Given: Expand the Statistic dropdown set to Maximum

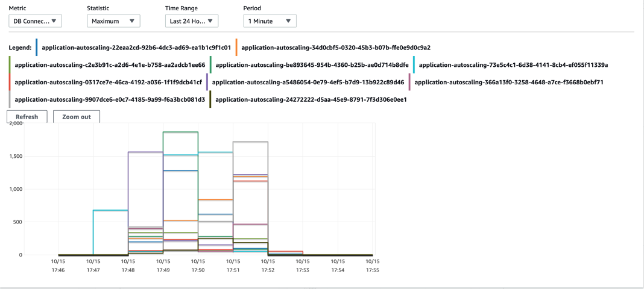Looking at the screenshot, I should point(113,21).
